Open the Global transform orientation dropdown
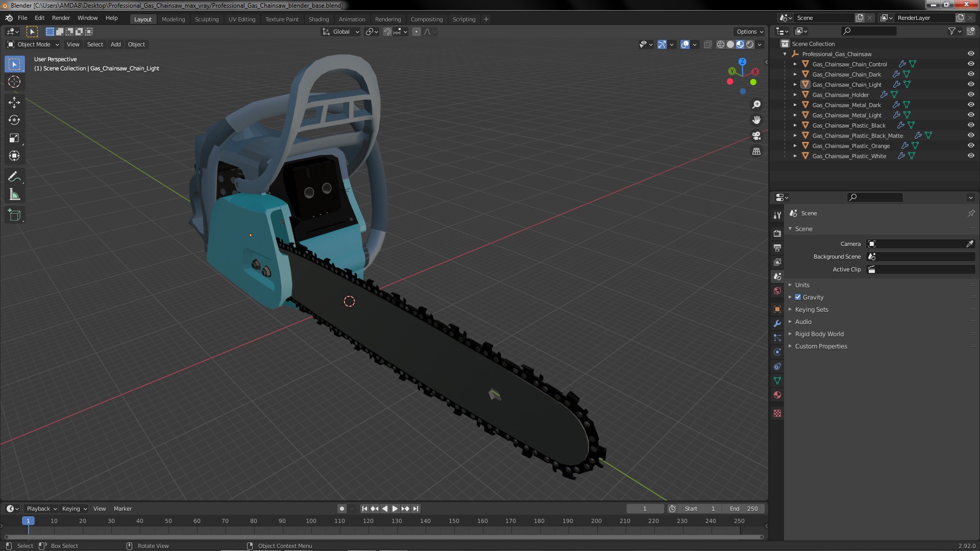This screenshot has height=551, width=980. 340,32
